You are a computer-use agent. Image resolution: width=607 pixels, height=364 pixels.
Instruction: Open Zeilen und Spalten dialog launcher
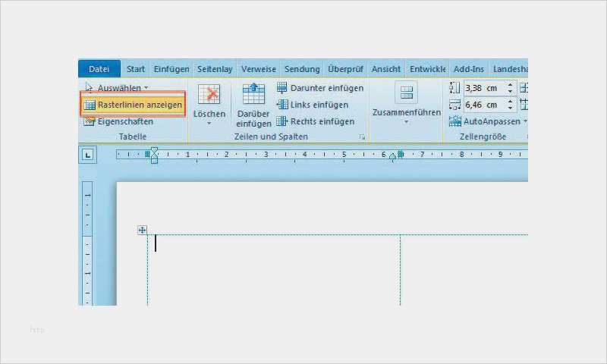(x=362, y=137)
